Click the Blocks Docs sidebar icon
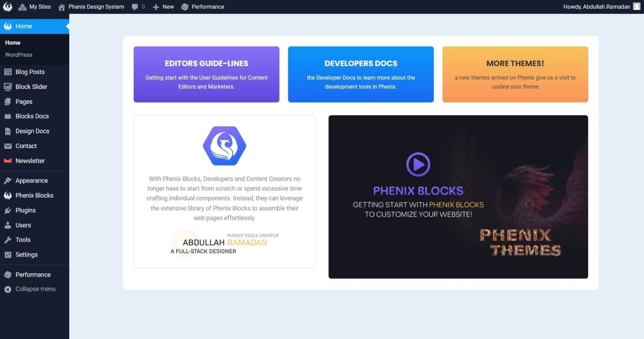Image resolution: width=644 pixels, height=339 pixels. (x=8, y=116)
